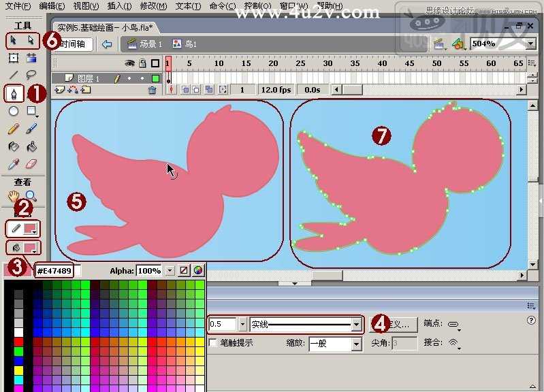Select the Oval tool
Viewport: 544px width, 392px height.
[x=13, y=111]
